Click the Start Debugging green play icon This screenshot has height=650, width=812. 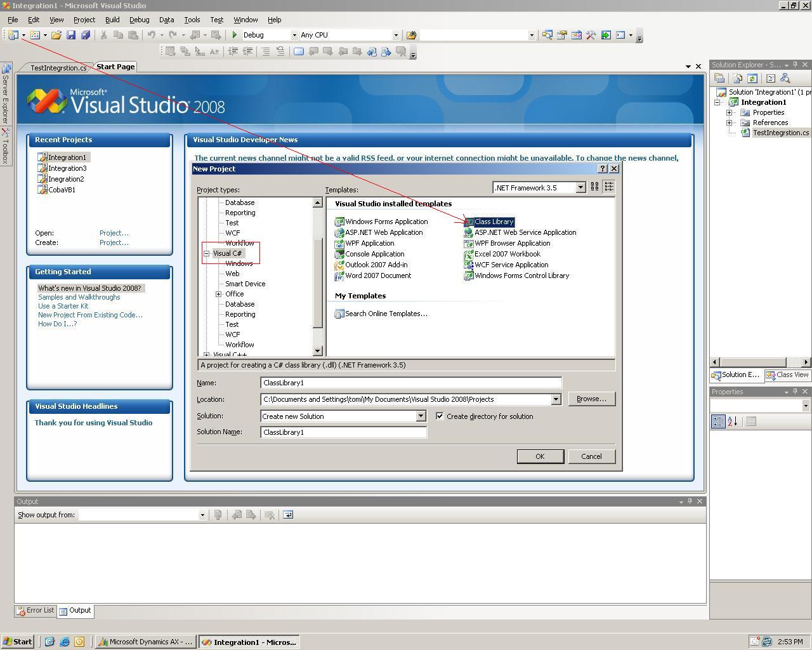235,35
